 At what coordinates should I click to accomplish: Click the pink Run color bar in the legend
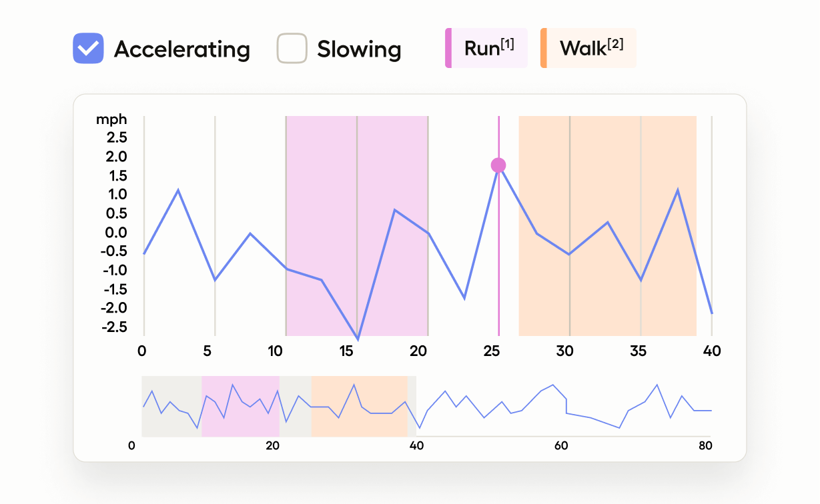[448, 48]
